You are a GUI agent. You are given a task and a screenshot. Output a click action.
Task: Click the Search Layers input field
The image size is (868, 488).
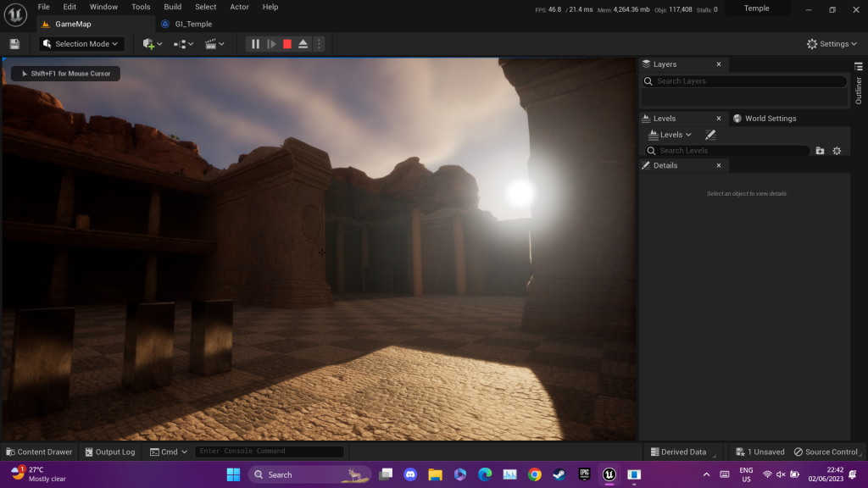point(744,81)
